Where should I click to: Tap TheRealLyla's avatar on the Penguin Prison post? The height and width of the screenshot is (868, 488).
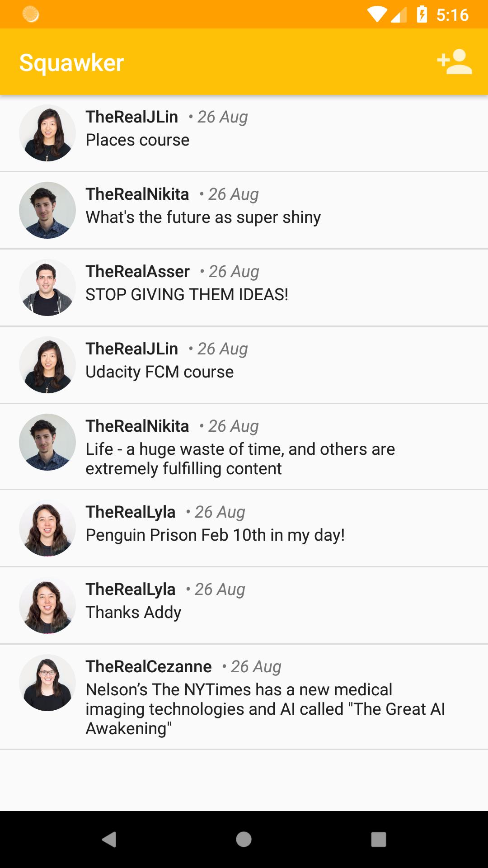tap(47, 527)
